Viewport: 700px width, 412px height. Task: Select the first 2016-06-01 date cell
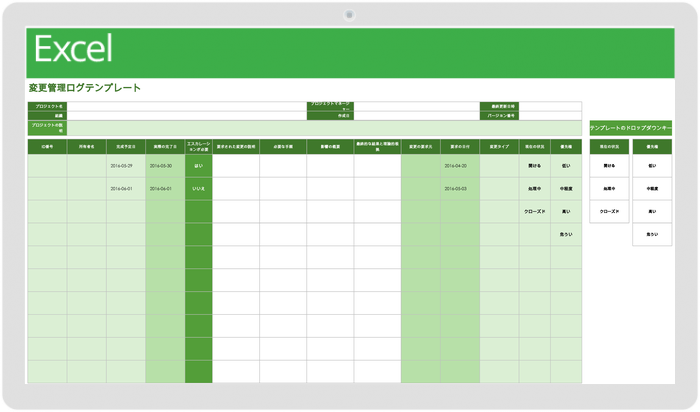tap(126, 189)
